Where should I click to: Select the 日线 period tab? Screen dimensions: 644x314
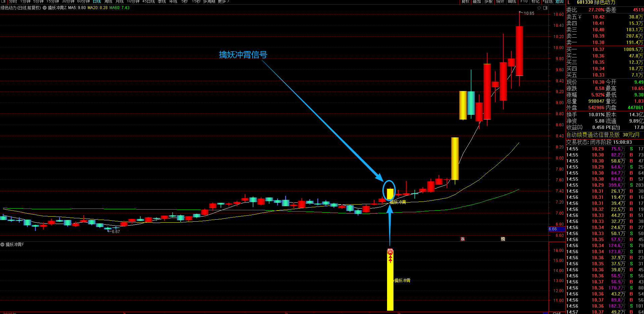[x=97, y=1]
